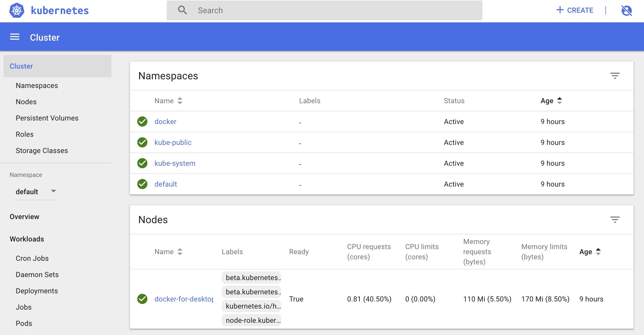Open the docker namespace link

(165, 121)
